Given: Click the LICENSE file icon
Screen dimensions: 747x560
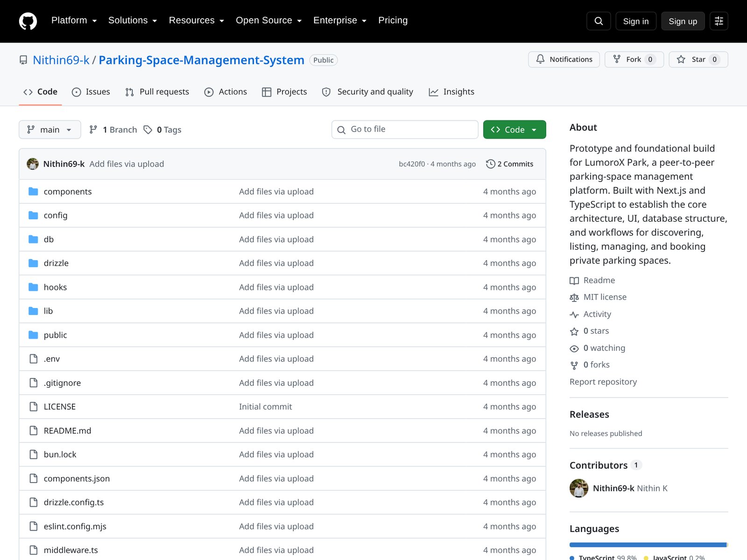Looking at the screenshot, I should click(33, 406).
